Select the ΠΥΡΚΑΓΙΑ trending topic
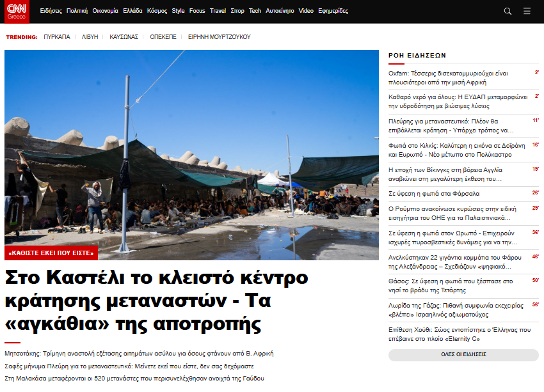Viewport: 544px width, 392px height. click(x=57, y=36)
